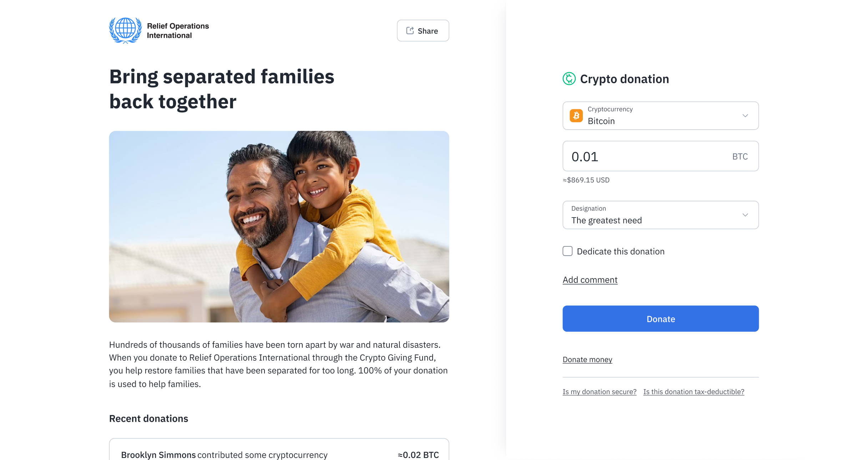Screen dimensions: 868x460
Task: Select Brooklyn Simmons recent donation entry
Action: pos(279,454)
